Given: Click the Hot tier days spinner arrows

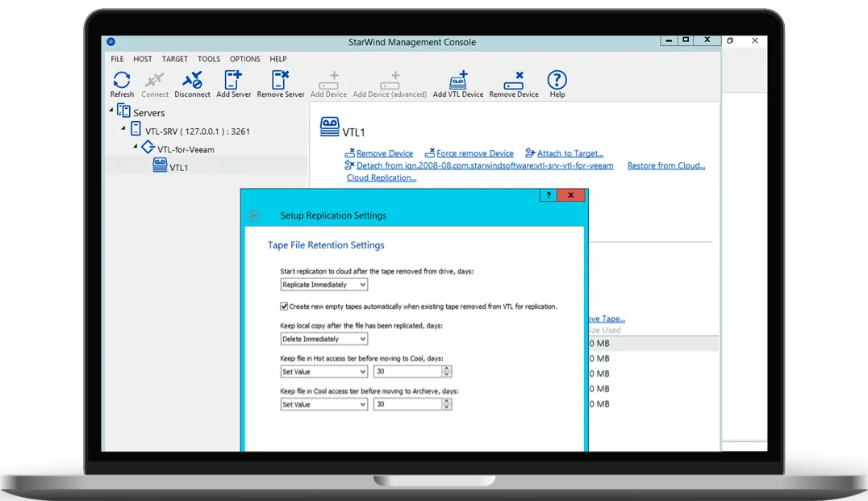Looking at the screenshot, I should (447, 371).
